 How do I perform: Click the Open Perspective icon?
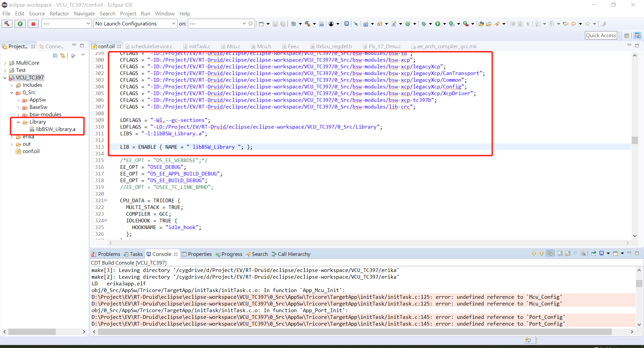click(x=627, y=36)
